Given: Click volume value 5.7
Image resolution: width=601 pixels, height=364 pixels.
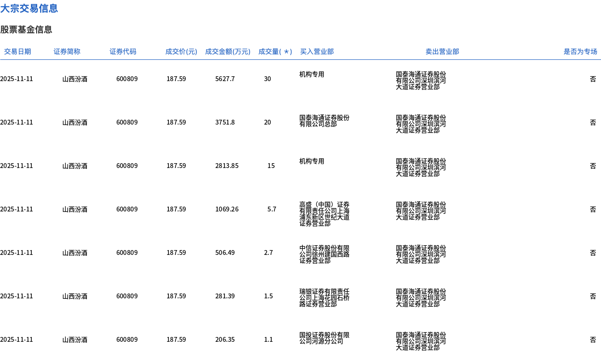Looking at the screenshot, I should pyautogui.click(x=272, y=209).
